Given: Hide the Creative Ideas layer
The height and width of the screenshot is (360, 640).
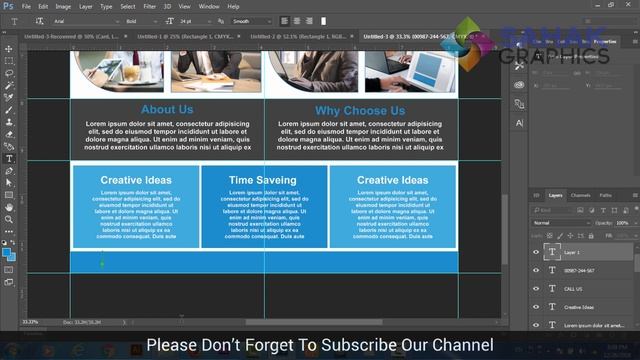Looking at the screenshot, I should 536,307.
